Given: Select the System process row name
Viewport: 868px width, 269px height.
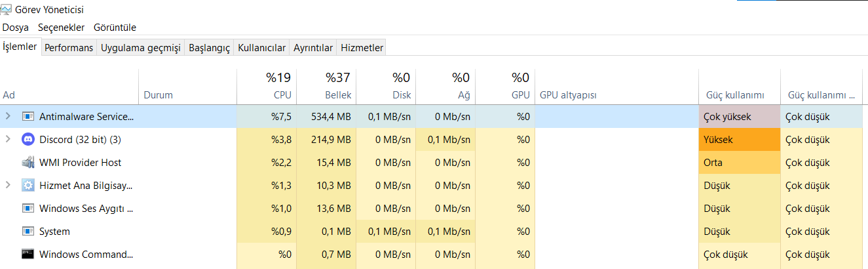Looking at the screenshot, I should pos(54,232).
